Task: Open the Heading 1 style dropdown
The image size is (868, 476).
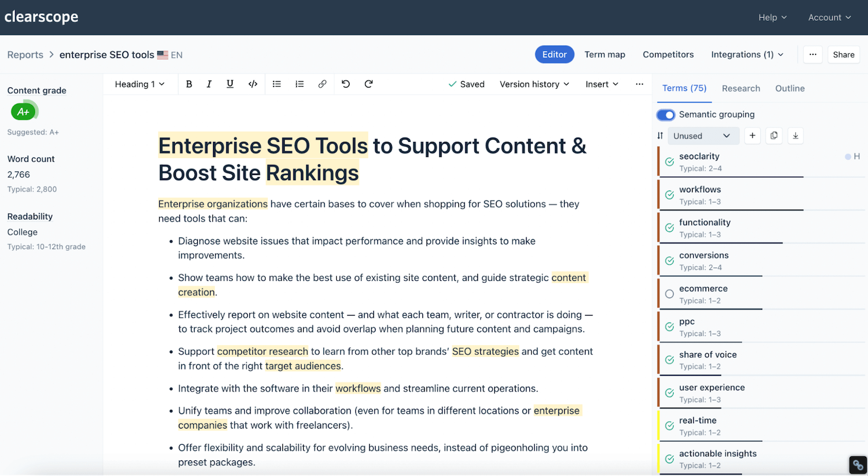Action: click(x=139, y=84)
